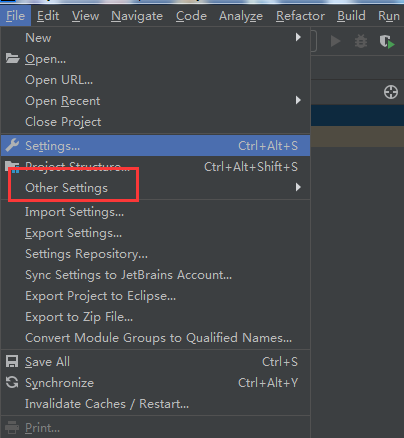Select Save All menu entry
Screen dimensions: 404x438
pyautogui.click(x=155, y=362)
